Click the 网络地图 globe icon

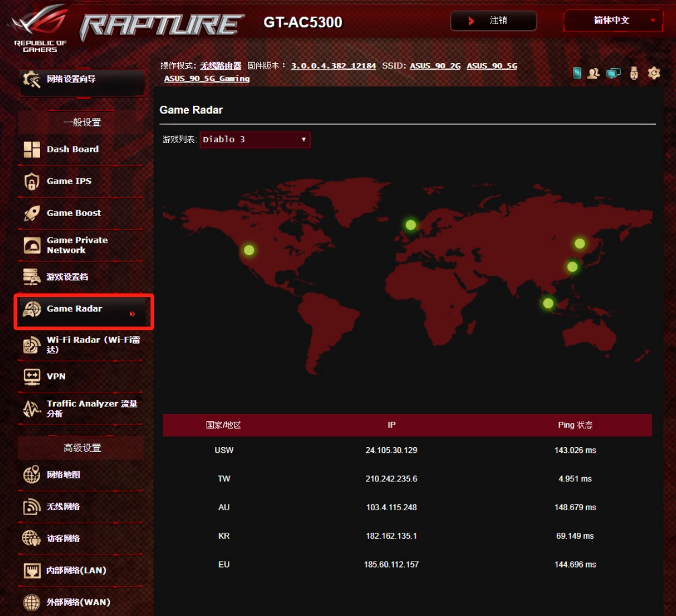pyautogui.click(x=32, y=474)
